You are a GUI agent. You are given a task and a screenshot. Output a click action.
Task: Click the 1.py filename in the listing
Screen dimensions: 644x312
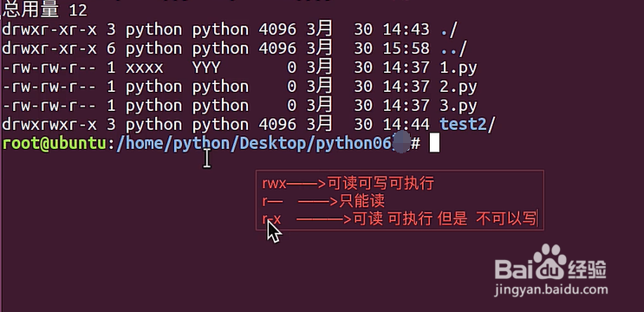(459, 68)
